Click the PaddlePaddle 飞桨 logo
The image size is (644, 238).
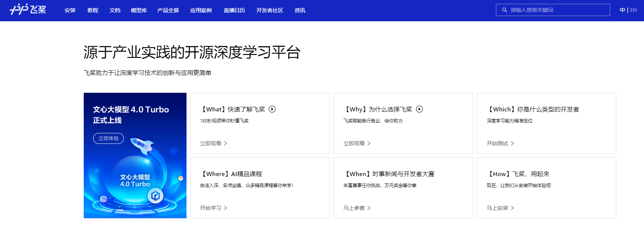point(28,10)
